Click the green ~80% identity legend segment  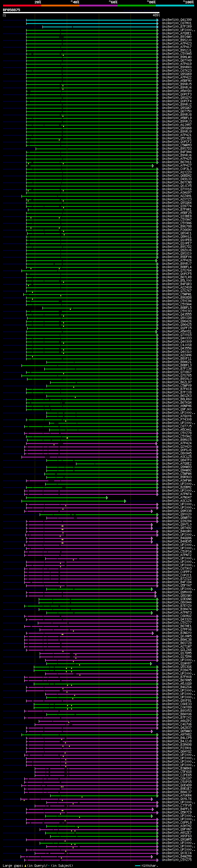click(x=137, y=6)
